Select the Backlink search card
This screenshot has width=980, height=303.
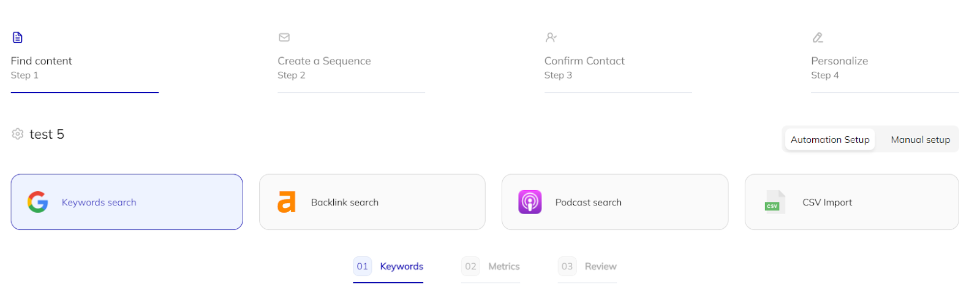[x=372, y=202]
